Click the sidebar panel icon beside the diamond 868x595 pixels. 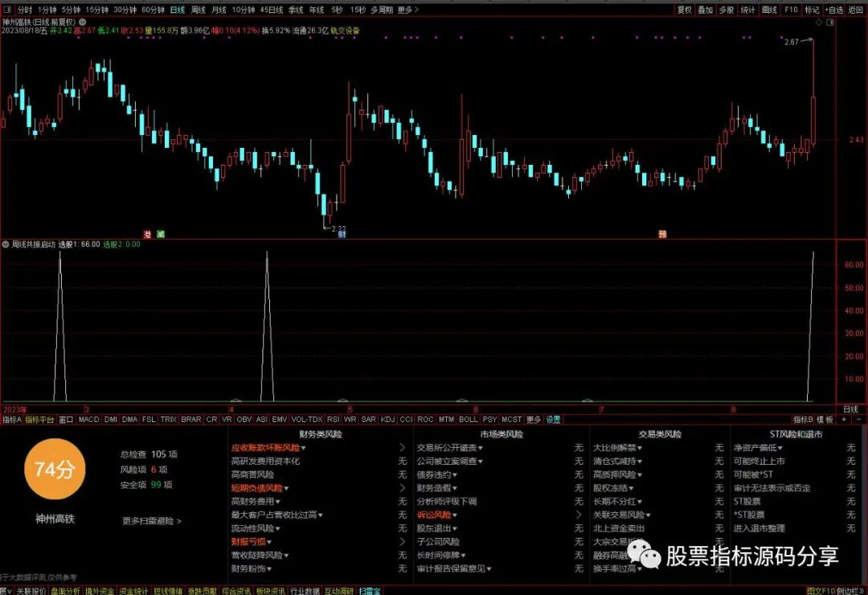pyautogui.click(x=829, y=23)
